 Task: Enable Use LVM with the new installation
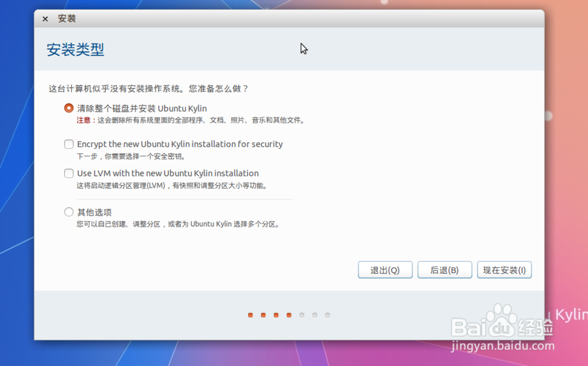coord(69,173)
